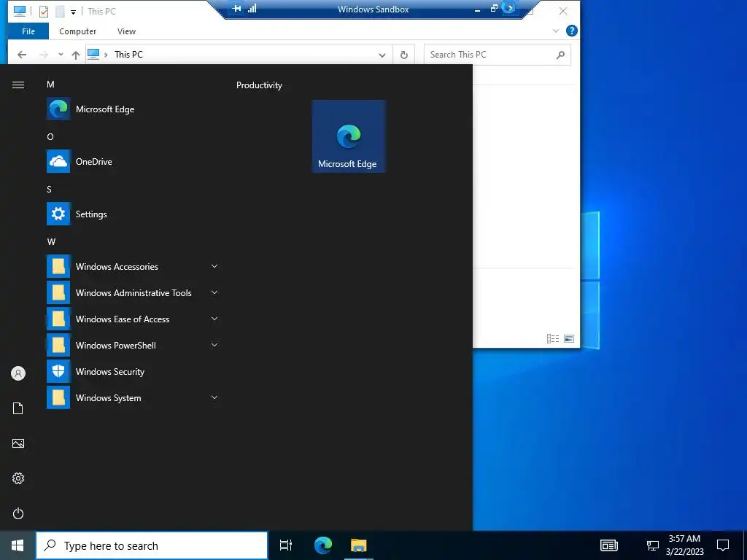This screenshot has width=747, height=560.
Task: Open the address bar history dropdown
Action: [382, 55]
